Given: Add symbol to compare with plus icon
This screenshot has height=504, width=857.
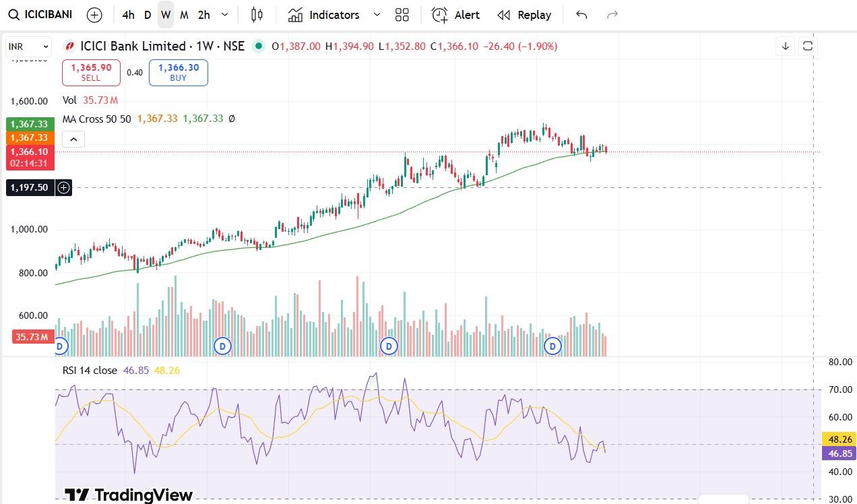Looking at the screenshot, I should pyautogui.click(x=95, y=15).
